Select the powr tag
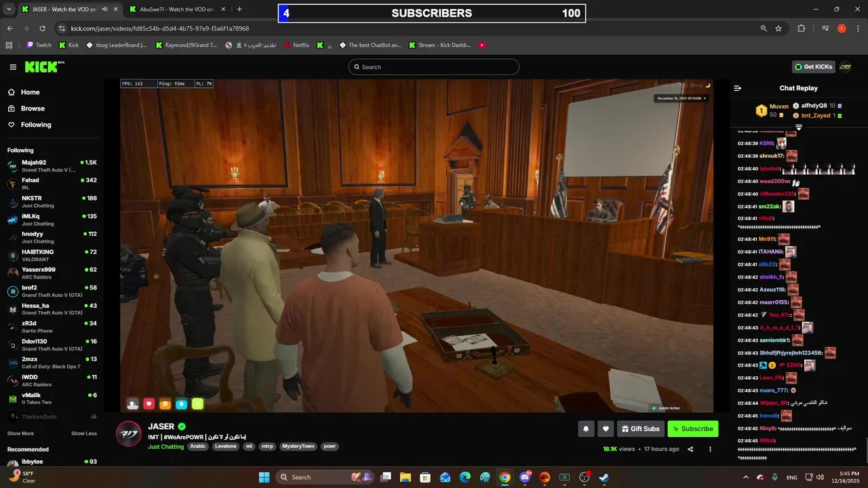The width and height of the screenshot is (868, 488). point(330,447)
